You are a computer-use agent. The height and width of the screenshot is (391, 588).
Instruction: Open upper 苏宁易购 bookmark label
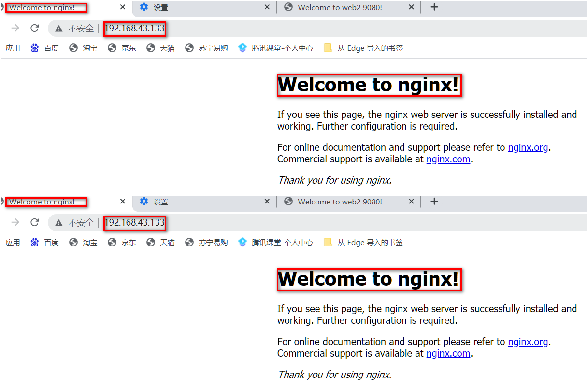click(213, 48)
